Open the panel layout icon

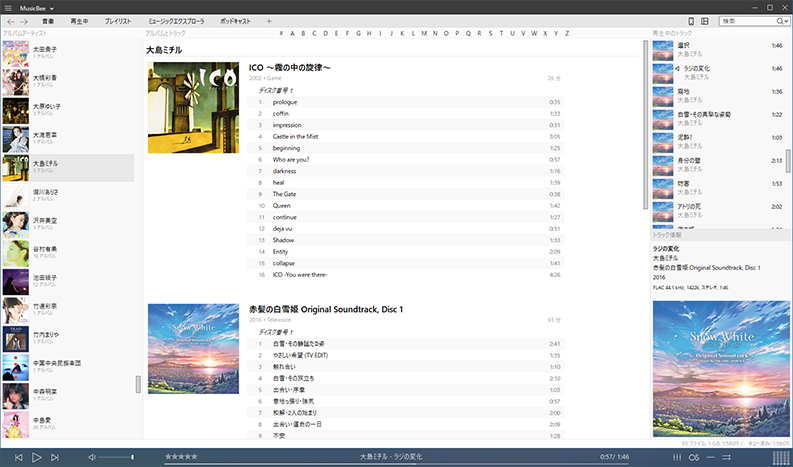pyautogui.click(x=704, y=21)
